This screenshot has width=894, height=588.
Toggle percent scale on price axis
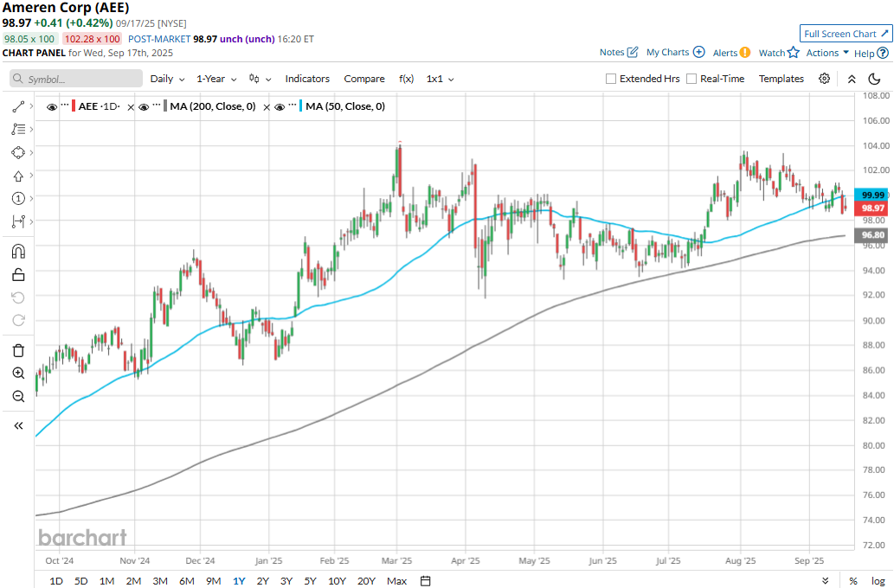pyautogui.click(x=853, y=580)
